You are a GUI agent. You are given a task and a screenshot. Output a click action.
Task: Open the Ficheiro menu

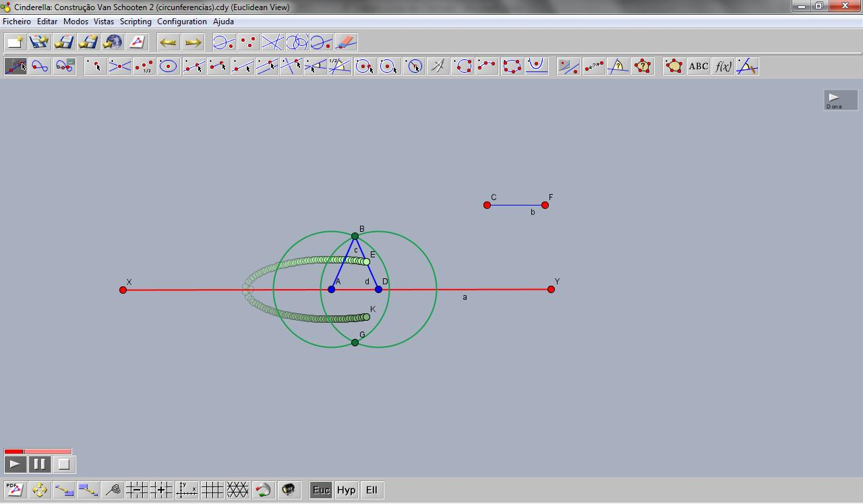click(x=17, y=22)
